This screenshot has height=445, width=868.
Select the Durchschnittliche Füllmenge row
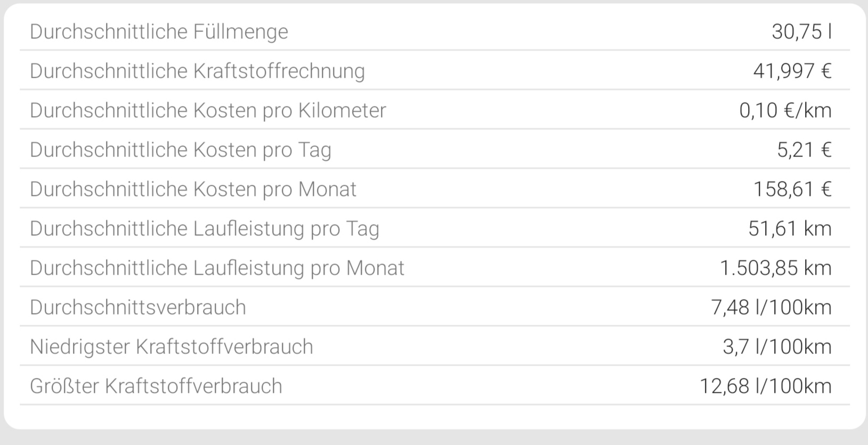click(160, 31)
